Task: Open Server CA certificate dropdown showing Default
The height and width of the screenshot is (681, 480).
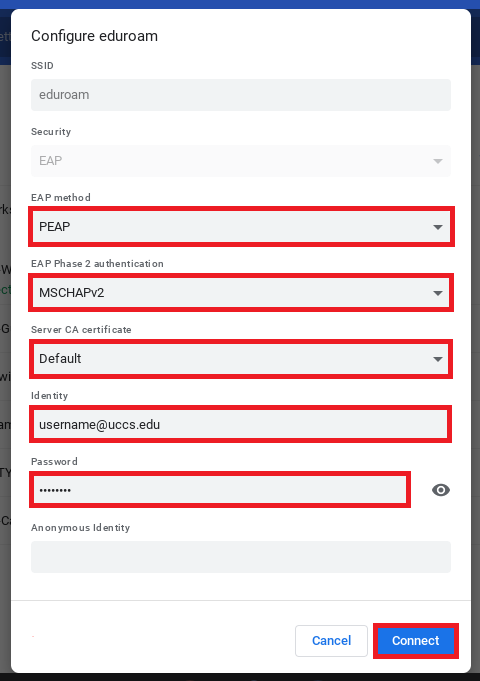Action: (241, 359)
